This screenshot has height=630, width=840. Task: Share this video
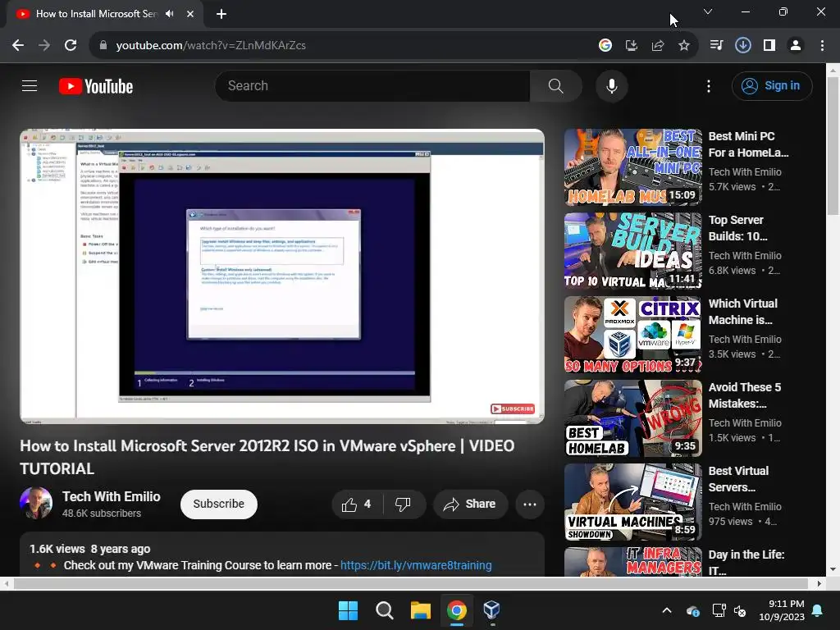coord(470,504)
